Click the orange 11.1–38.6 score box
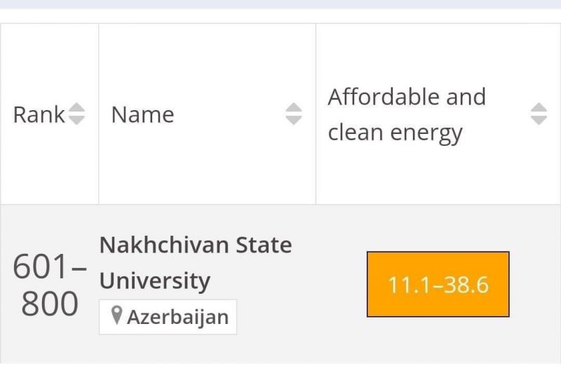The image size is (561, 392). [438, 284]
